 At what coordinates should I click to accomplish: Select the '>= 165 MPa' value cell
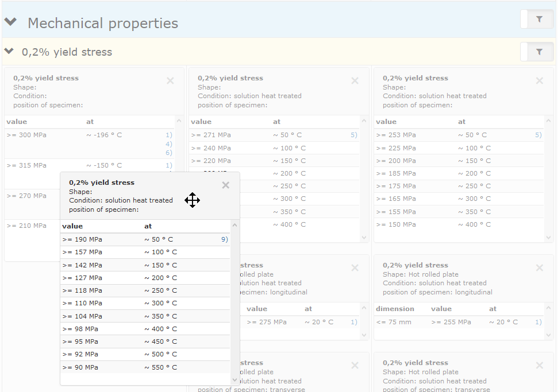pos(396,199)
